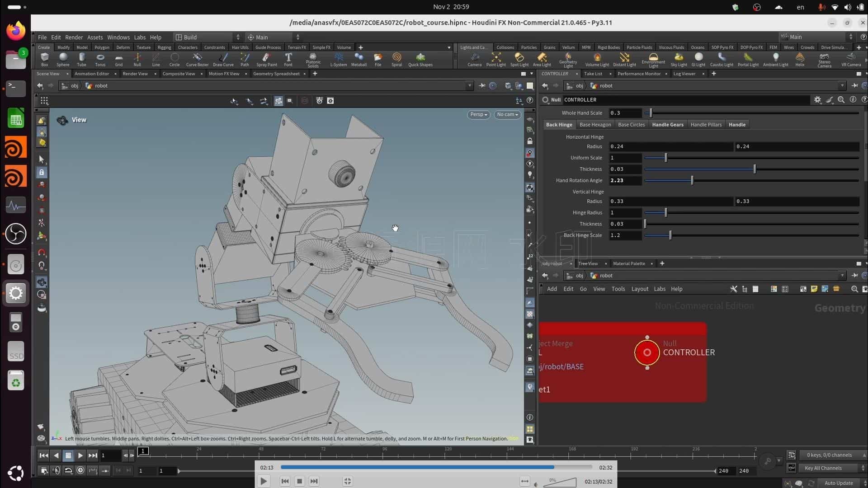The image size is (868, 488).
Task: Select the Metaball shelf tool
Action: click(x=359, y=59)
